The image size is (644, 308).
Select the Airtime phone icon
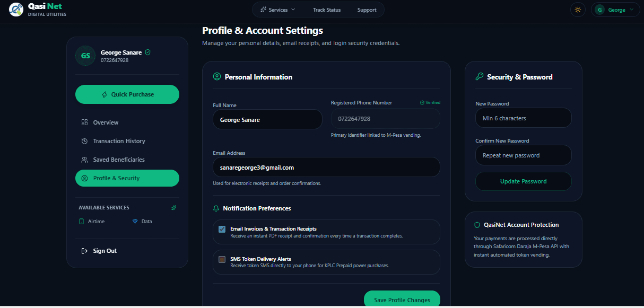82,221
